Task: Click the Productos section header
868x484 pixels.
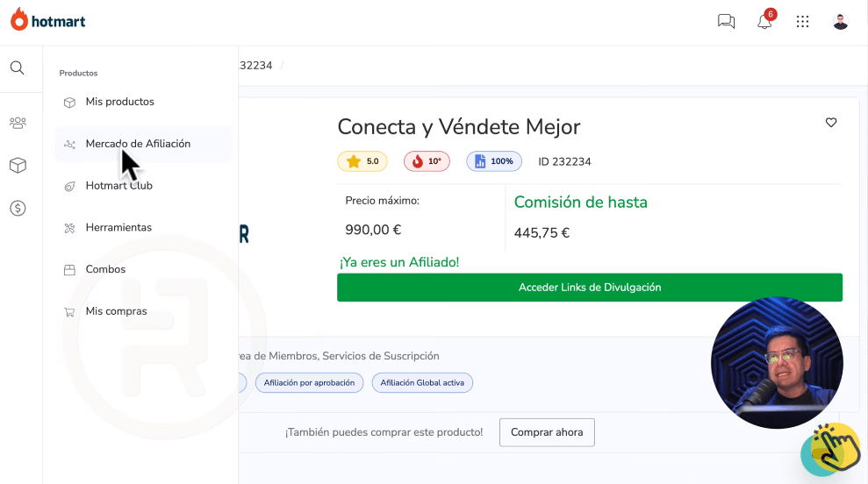Action: pos(78,73)
